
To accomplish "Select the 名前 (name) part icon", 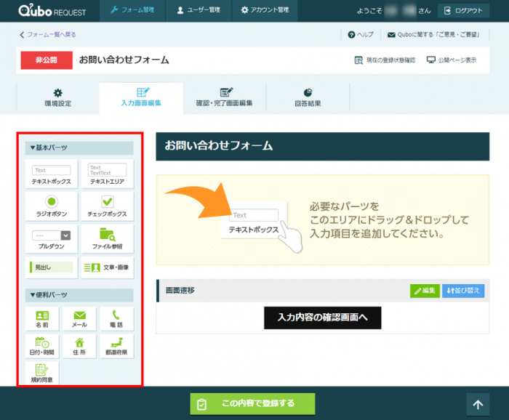I will click(42, 319).
